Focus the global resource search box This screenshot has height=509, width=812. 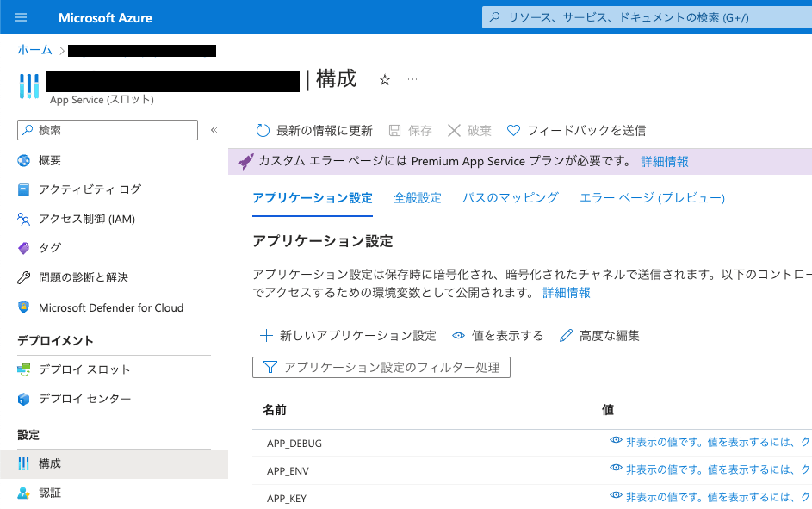648,17
